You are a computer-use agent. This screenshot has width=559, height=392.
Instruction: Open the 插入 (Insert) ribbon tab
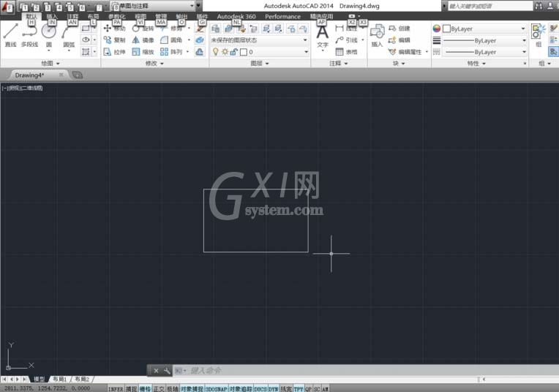point(52,16)
